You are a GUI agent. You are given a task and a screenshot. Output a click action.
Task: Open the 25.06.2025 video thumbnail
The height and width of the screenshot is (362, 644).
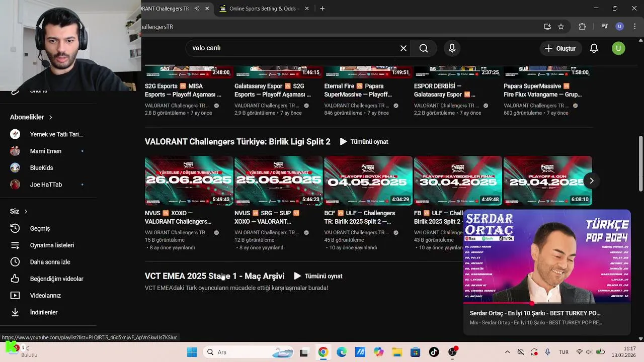tap(278, 180)
